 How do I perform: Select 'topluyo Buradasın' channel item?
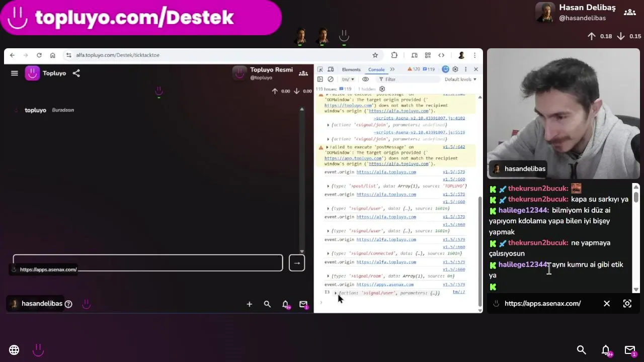pyautogui.click(x=49, y=110)
